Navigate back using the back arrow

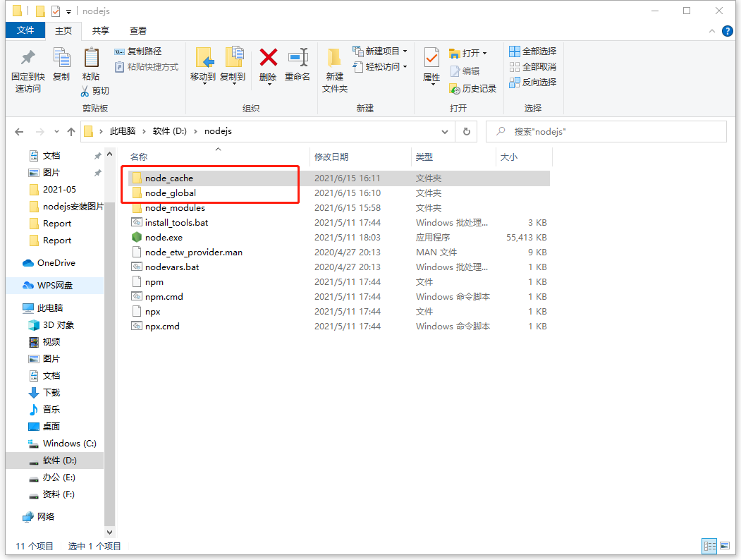pos(19,131)
